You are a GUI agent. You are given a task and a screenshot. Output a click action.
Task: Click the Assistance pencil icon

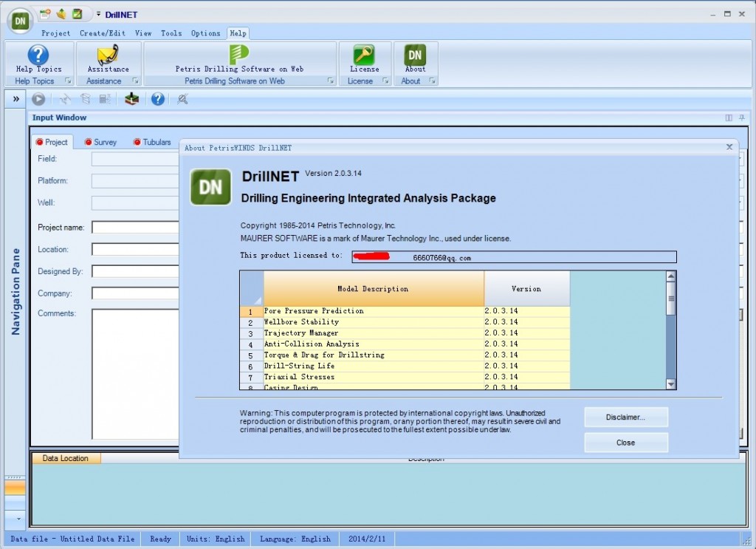click(107, 53)
